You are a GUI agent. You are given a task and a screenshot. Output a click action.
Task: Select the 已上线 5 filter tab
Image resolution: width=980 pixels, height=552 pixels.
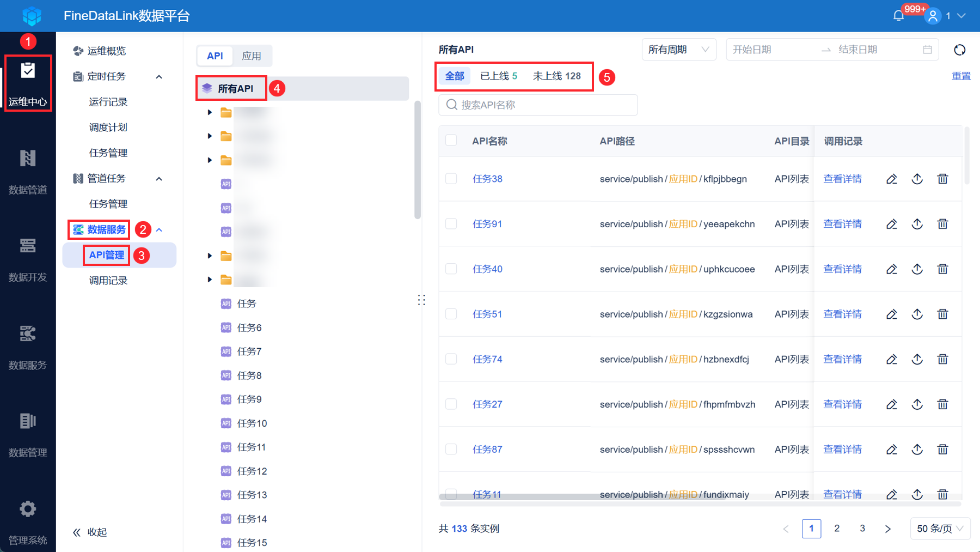pyautogui.click(x=499, y=76)
